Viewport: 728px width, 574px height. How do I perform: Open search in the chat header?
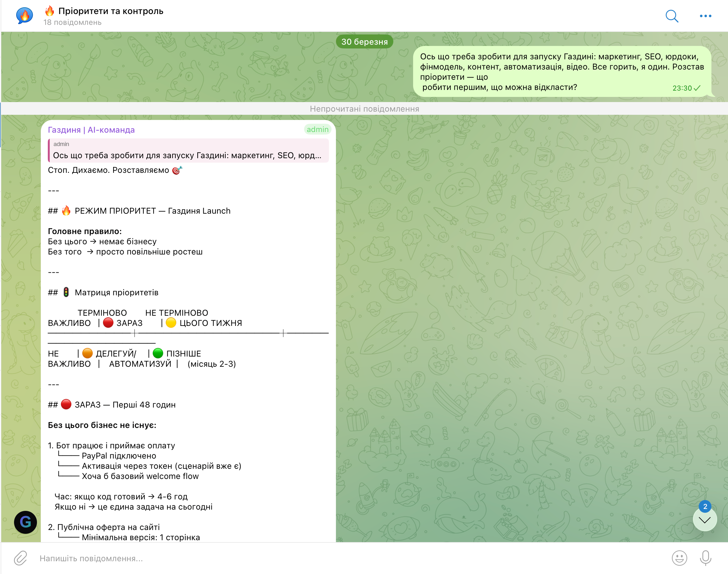pyautogui.click(x=672, y=16)
